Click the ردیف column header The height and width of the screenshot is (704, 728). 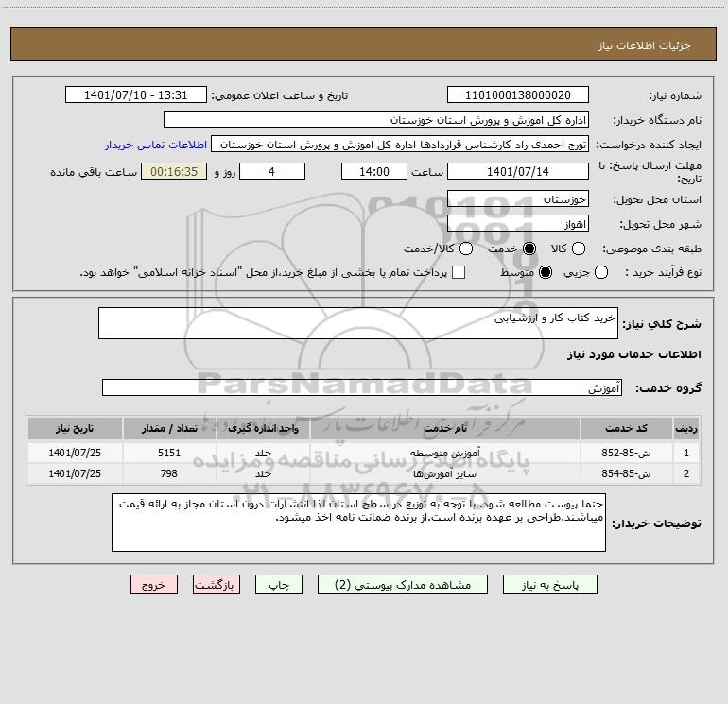[x=686, y=428]
